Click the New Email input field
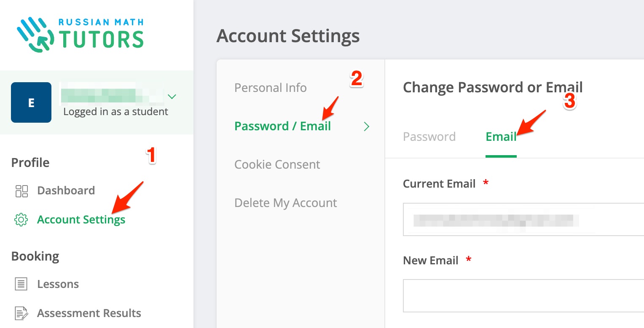This screenshot has height=328, width=644. [x=523, y=296]
